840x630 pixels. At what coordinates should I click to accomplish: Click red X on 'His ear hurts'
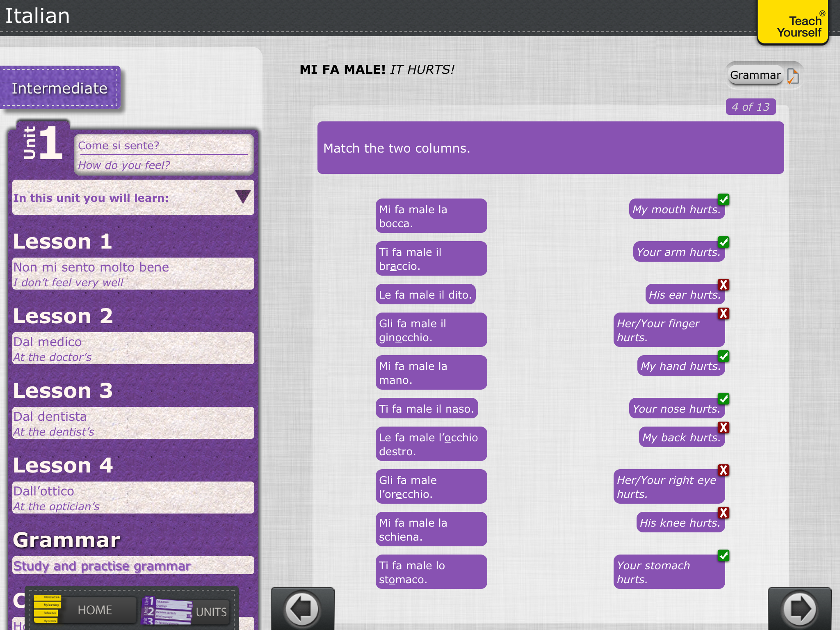(x=724, y=285)
